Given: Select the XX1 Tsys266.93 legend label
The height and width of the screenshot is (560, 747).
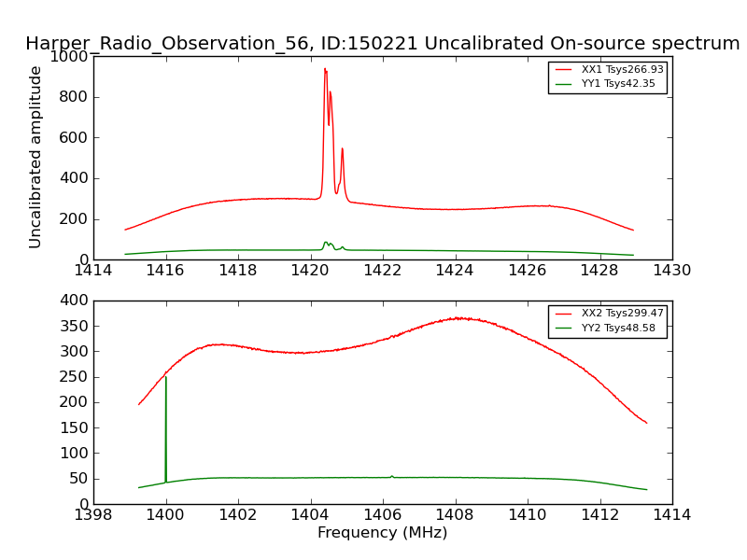Looking at the screenshot, I should click(621, 70).
